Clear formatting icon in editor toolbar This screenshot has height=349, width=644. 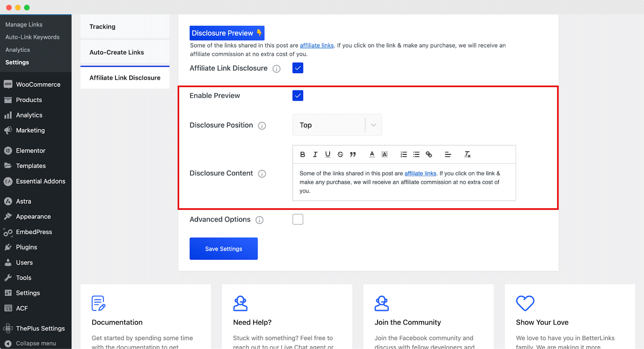[467, 154]
